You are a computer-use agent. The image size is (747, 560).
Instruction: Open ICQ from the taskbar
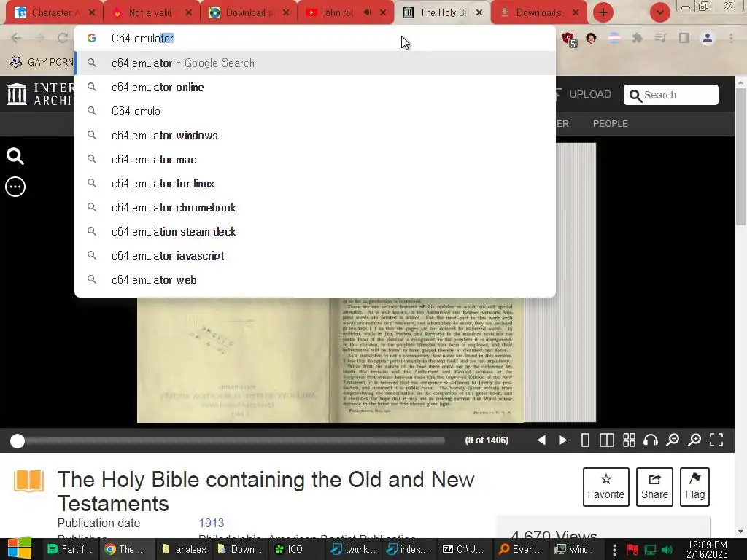click(x=290, y=549)
